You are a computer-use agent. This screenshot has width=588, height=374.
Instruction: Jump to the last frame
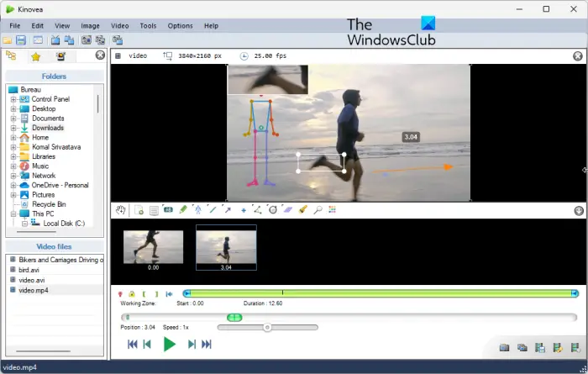click(x=207, y=345)
